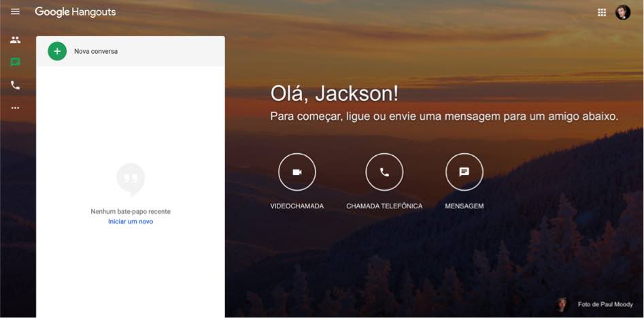Viewport: 644px width, 318px height.
Task: Start a phone call via handset circle icon
Action: pos(384,172)
